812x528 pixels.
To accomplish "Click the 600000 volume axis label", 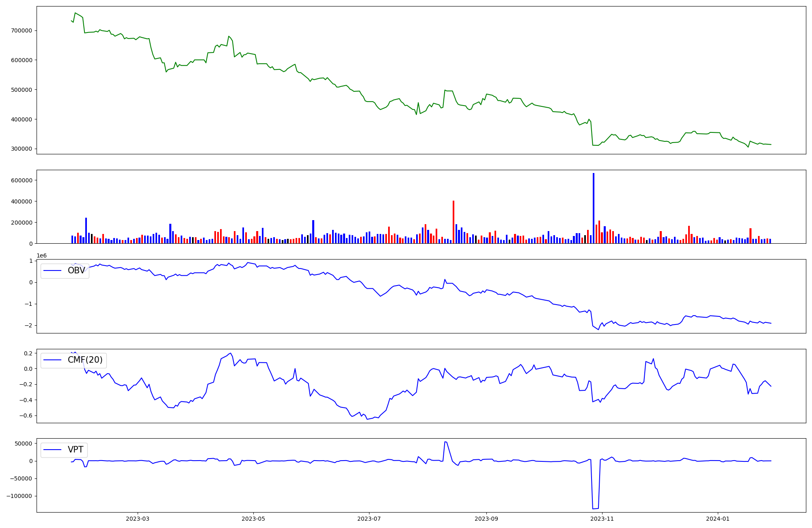I will [21, 180].
